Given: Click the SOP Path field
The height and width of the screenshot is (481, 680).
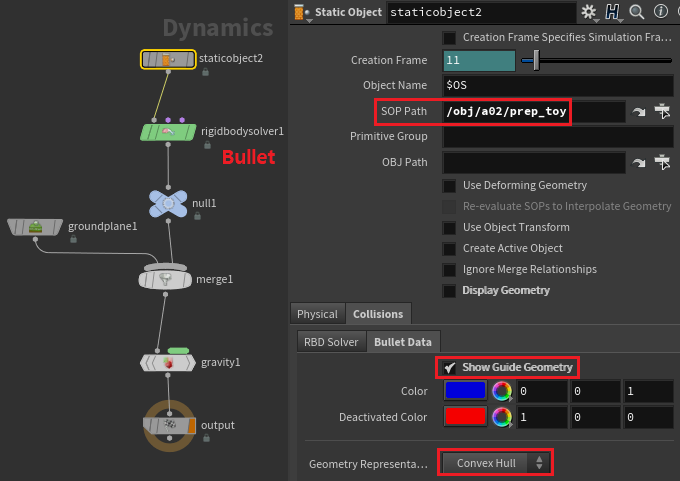Looking at the screenshot, I should pos(534,112).
